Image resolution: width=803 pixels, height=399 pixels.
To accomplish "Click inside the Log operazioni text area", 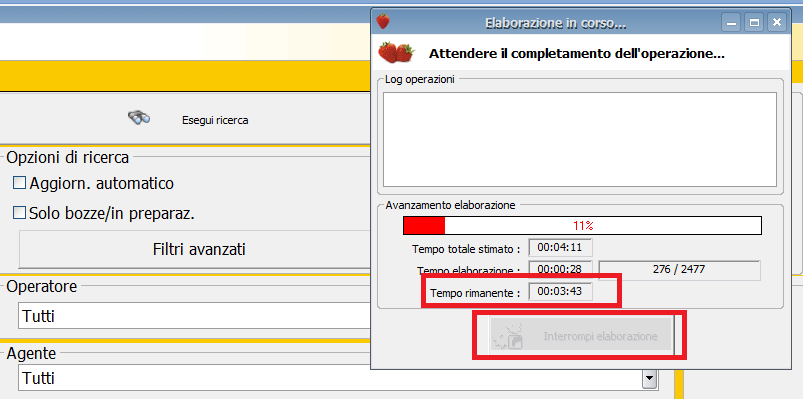I will [x=580, y=139].
